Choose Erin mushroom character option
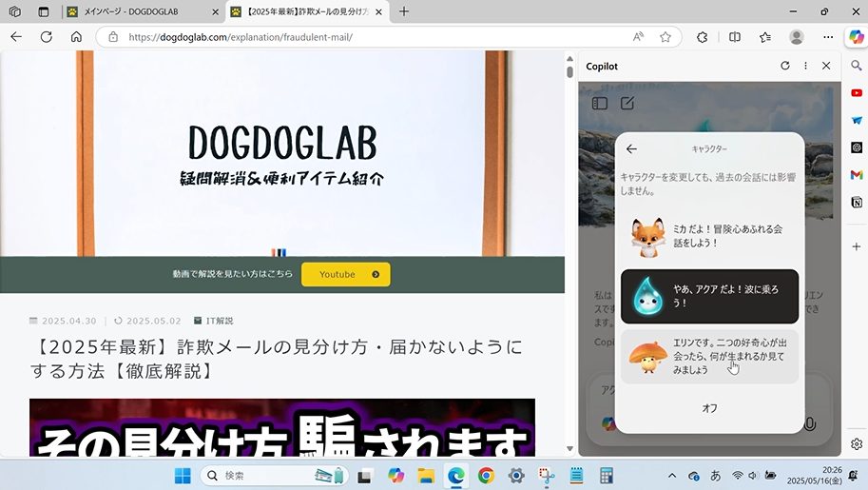This screenshot has width=868, height=490. [709, 356]
